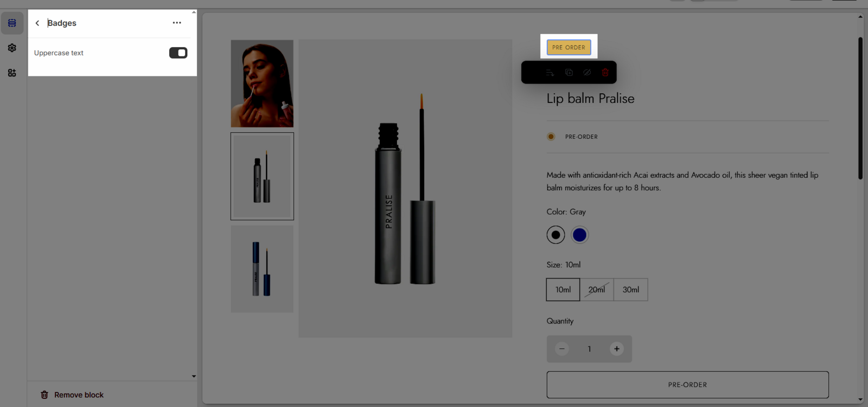Select the model portrait thumbnail
The image size is (868, 407).
(x=262, y=83)
